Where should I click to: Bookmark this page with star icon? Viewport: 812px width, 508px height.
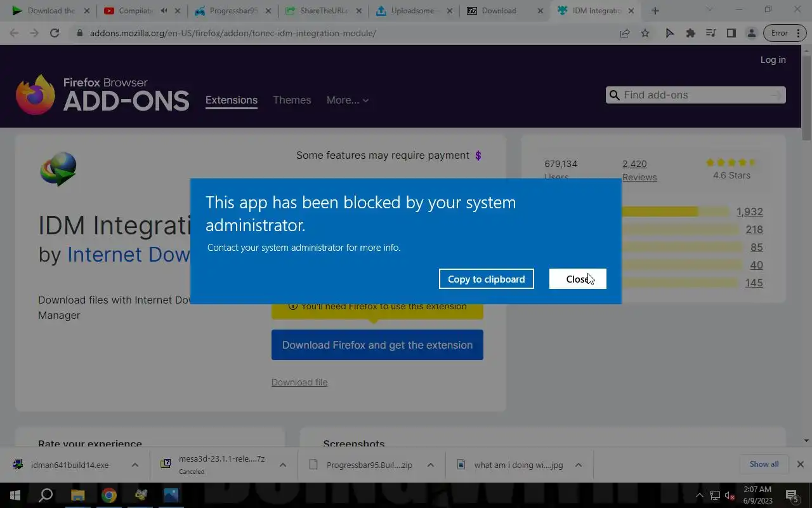pyautogui.click(x=645, y=33)
